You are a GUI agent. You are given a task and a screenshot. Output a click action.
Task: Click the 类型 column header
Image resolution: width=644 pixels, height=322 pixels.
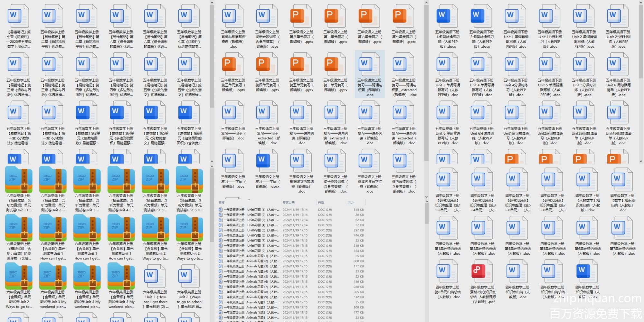(321, 203)
